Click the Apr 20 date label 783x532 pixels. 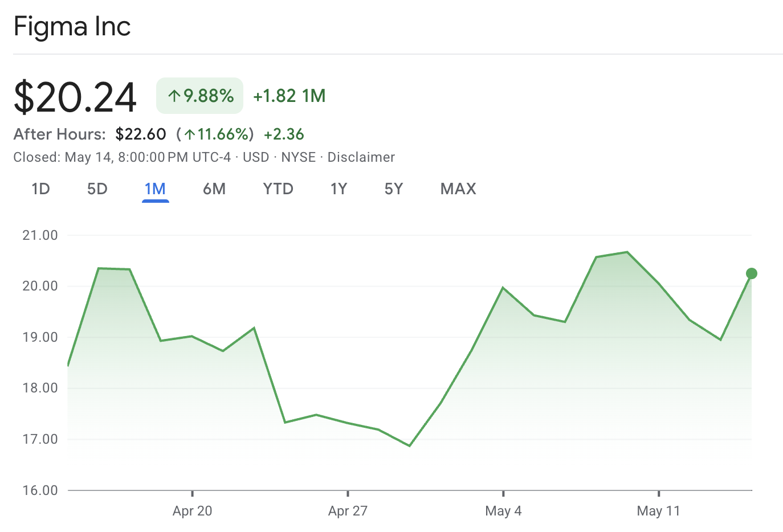[x=192, y=511]
